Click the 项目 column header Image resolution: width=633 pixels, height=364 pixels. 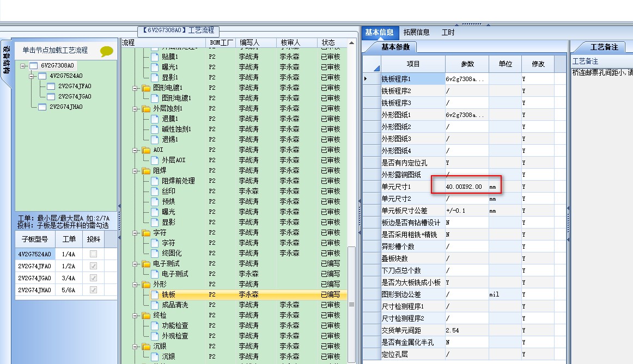point(413,64)
